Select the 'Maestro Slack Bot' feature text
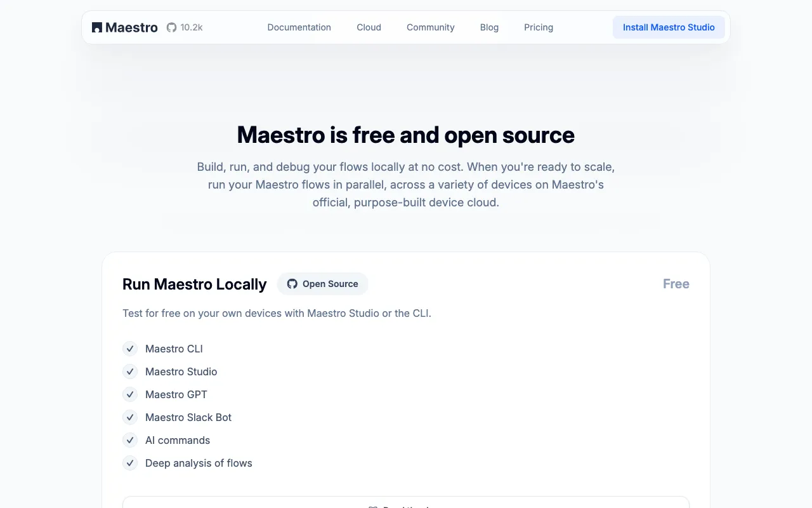The height and width of the screenshot is (508, 812). tap(188, 417)
